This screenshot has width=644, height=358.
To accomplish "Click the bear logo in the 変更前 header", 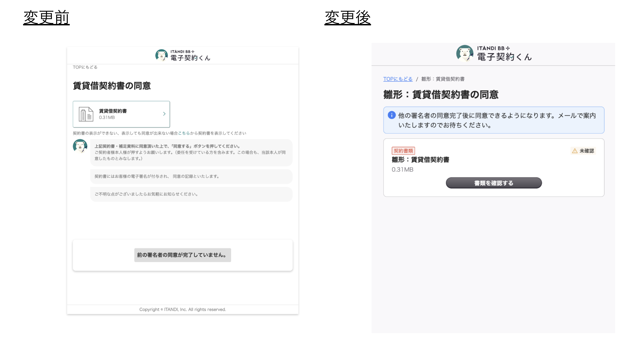I will (x=162, y=55).
